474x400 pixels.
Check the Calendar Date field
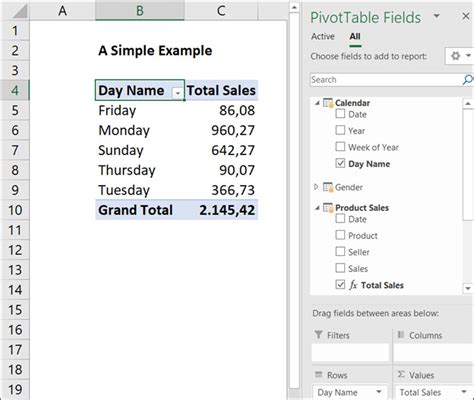pyautogui.click(x=340, y=114)
